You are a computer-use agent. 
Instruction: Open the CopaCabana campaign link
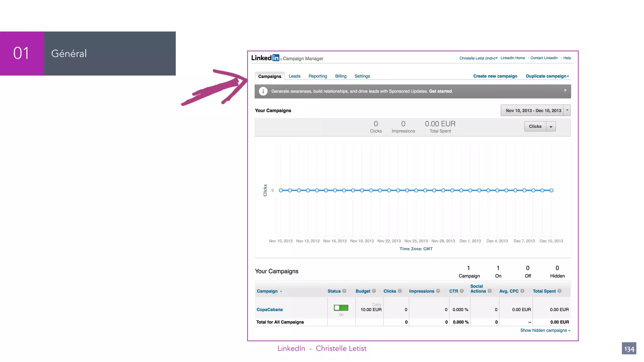click(269, 310)
